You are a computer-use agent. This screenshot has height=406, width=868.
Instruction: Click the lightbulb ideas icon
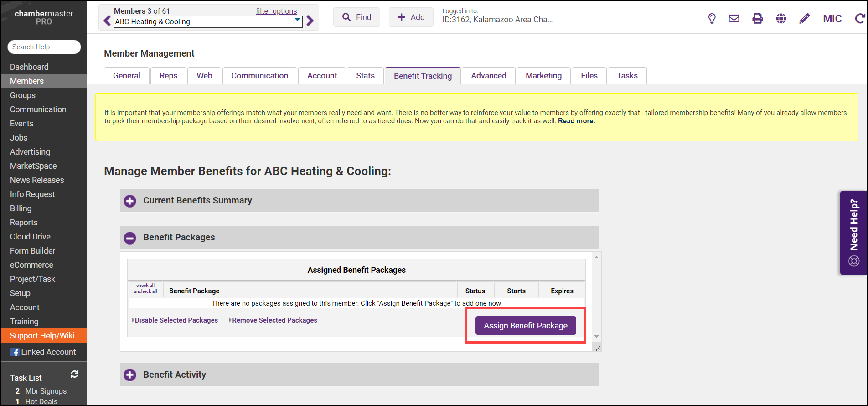[x=712, y=19]
